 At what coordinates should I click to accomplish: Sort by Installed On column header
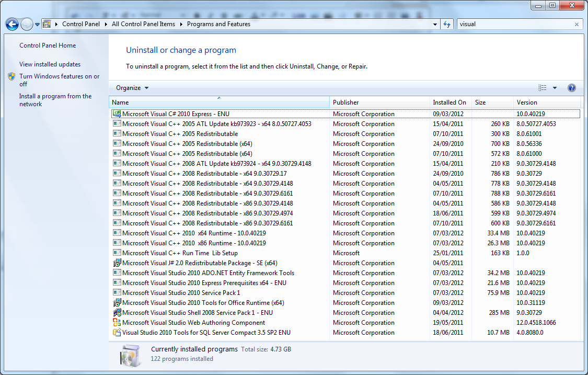[451, 103]
